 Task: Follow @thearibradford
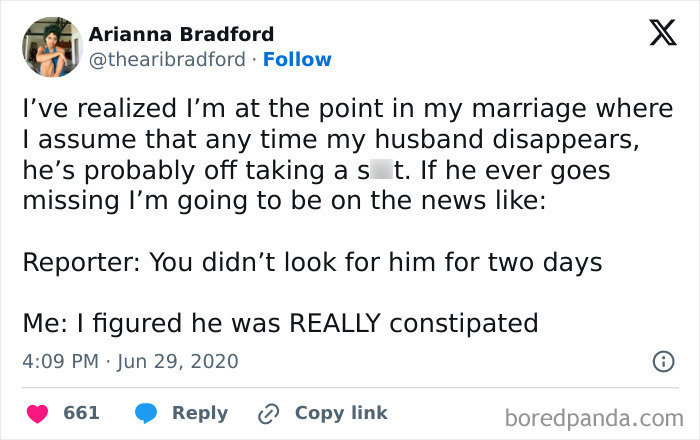point(297,60)
